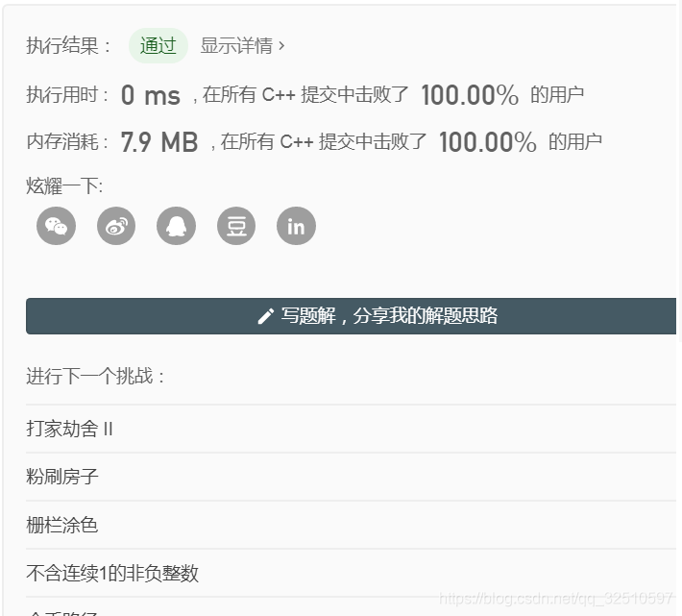The height and width of the screenshot is (616, 682).
Task: Open next challenge 不含连续1的非负整数
Action: click(x=112, y=574)
